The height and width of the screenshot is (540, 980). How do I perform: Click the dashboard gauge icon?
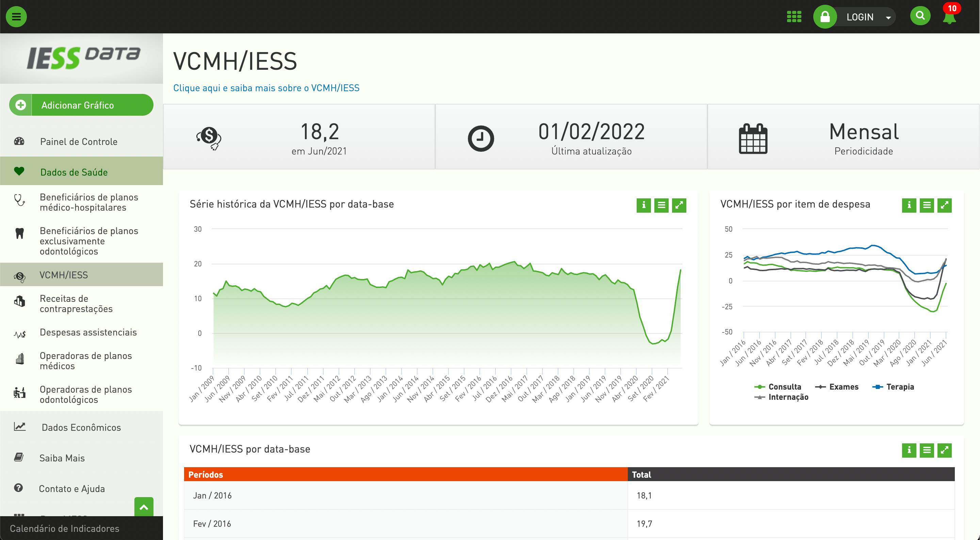coord(19,141)
